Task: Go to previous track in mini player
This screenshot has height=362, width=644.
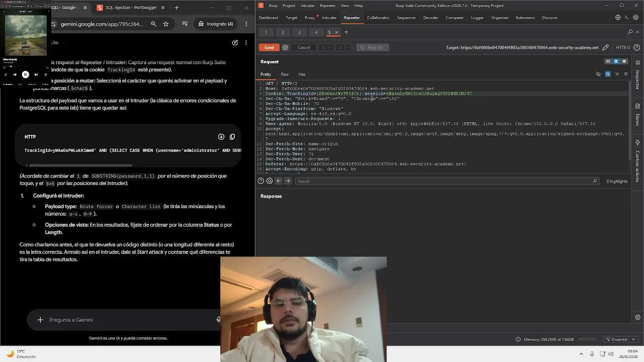Action: [15, 74]
